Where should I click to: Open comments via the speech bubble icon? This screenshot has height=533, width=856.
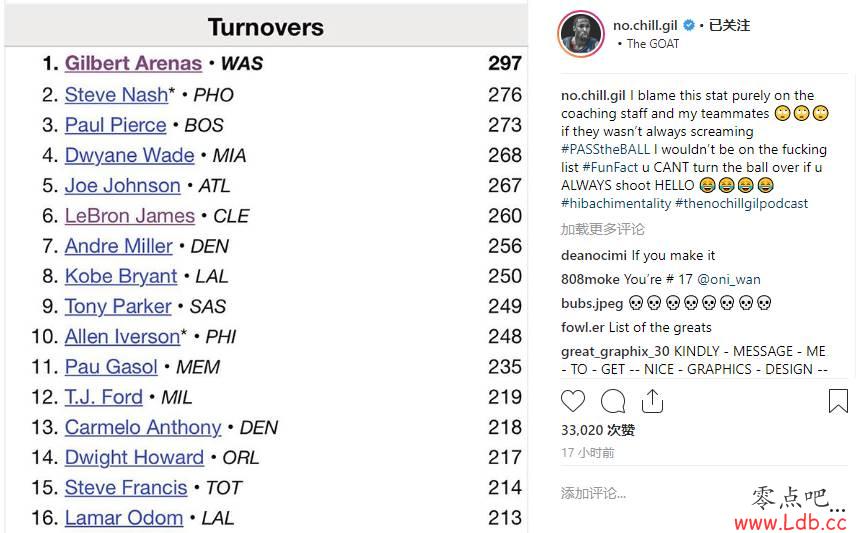coord(613,401)
